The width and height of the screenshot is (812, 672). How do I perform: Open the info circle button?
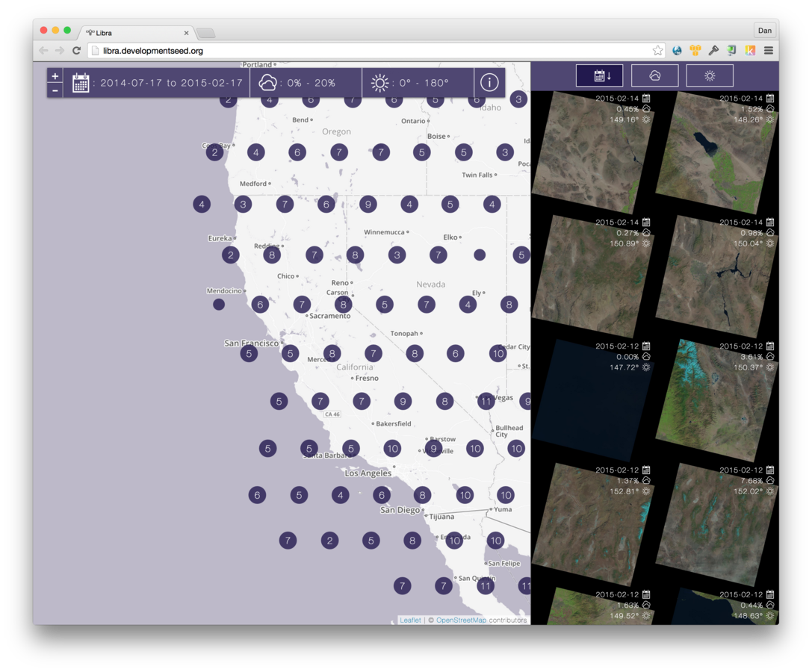click(489, 82)
